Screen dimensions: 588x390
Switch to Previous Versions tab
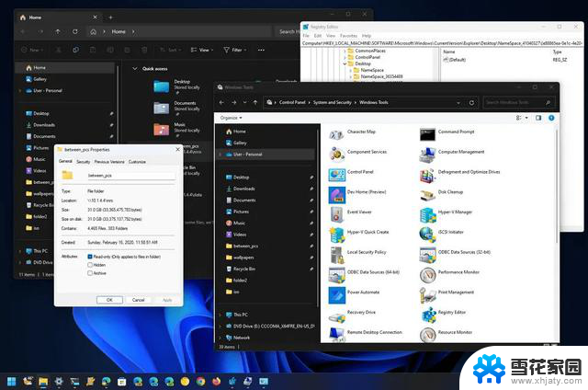click(109, 162)
